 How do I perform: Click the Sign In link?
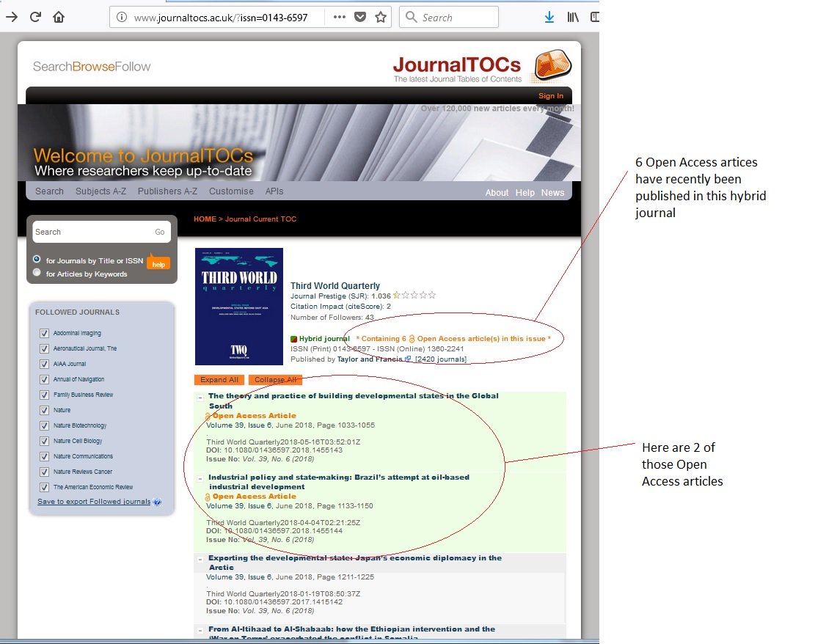[x=550, y=96]
